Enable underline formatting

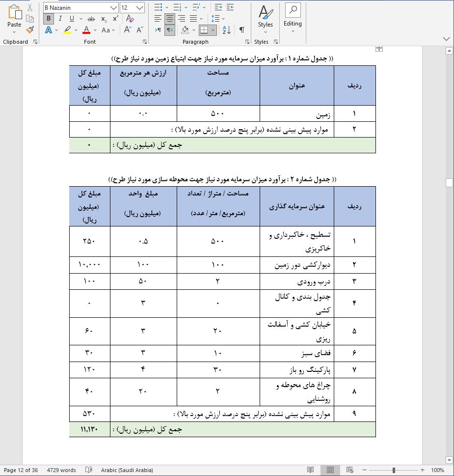pyautogui.click(x=72, y=18)
